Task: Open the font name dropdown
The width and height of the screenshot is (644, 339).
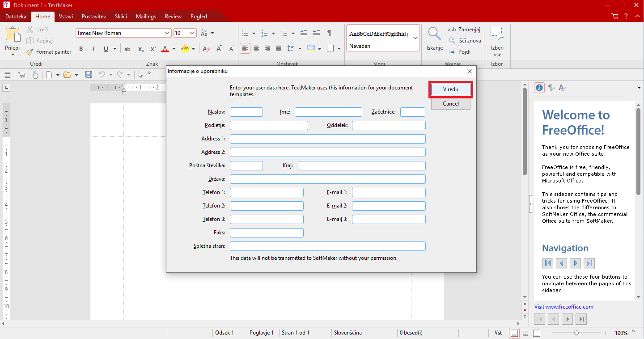Action: [x=167, y=33]
